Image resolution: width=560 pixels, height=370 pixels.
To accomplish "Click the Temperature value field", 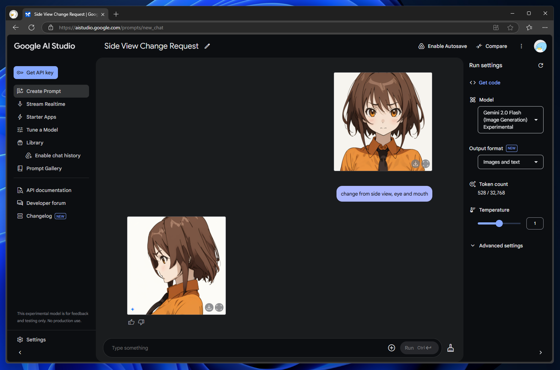I will click(535, 223).
